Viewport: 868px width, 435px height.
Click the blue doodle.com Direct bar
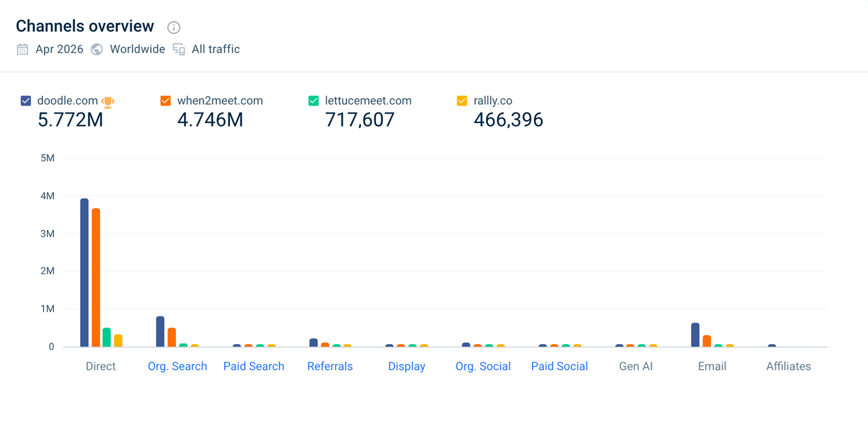[x=84, y=273]
